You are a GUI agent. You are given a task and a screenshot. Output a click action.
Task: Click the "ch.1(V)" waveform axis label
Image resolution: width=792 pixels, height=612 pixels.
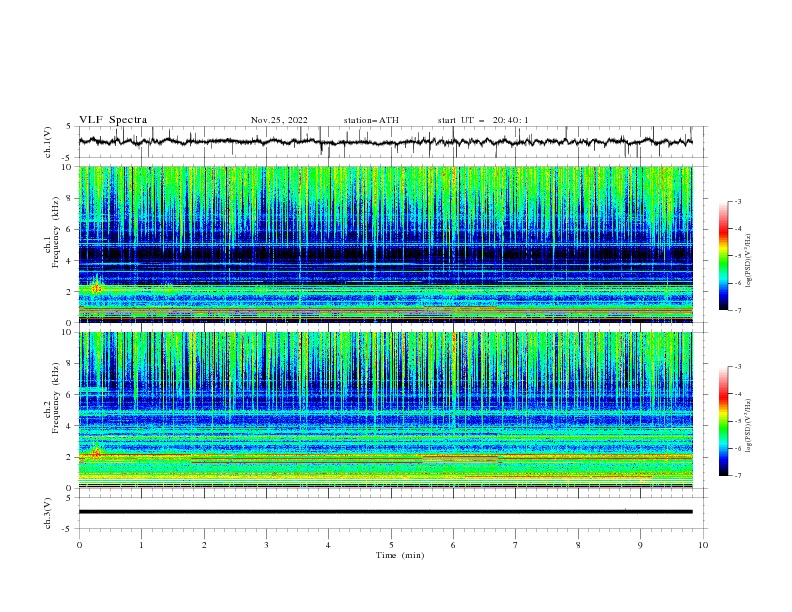point(48,142)
